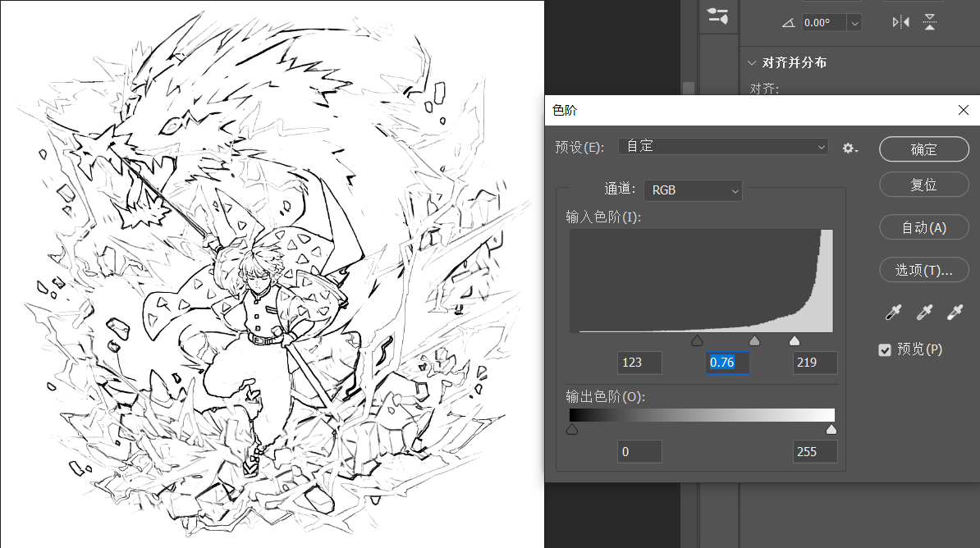Select the gray point eyedropper
The image size is (980, 548).
(924, 312)
